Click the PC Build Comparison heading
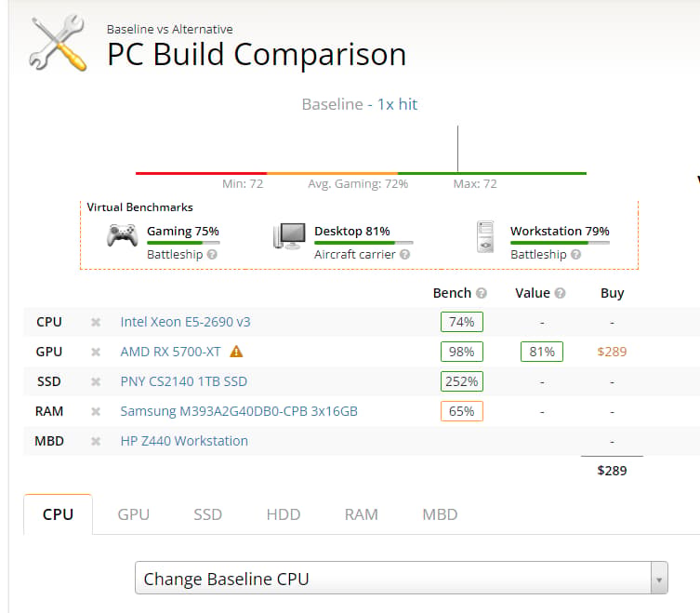The height and width of the screenshot is (613, 700). pos(257,55)
